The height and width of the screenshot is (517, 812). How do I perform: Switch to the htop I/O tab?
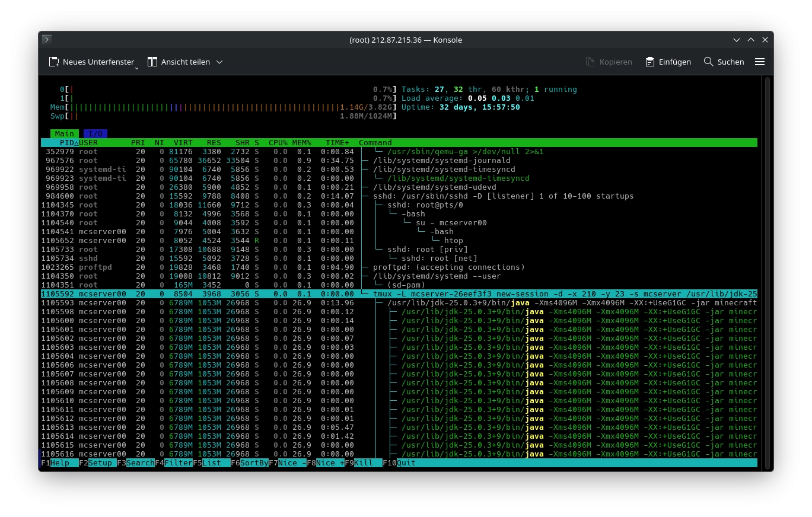coord(95,134)
